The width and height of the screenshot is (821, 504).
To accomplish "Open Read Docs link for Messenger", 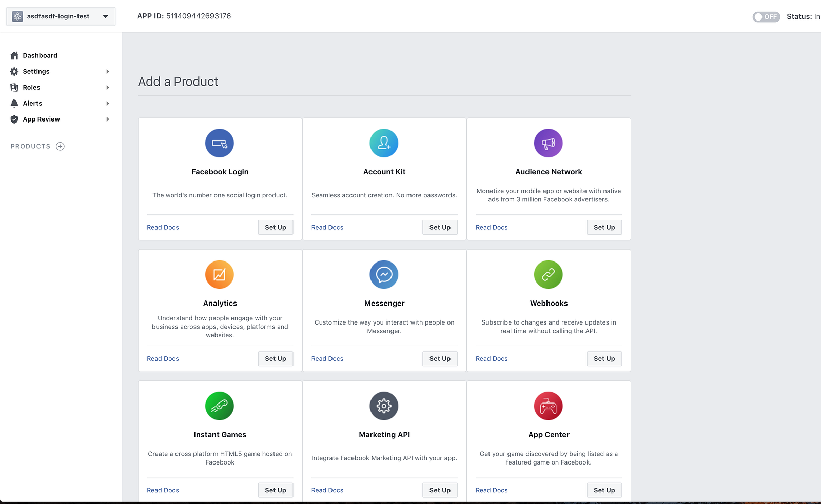I will [327, 358].
